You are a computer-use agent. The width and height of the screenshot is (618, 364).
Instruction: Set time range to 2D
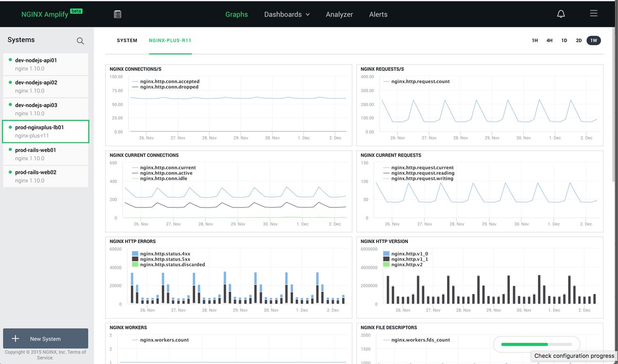(579, 41)
